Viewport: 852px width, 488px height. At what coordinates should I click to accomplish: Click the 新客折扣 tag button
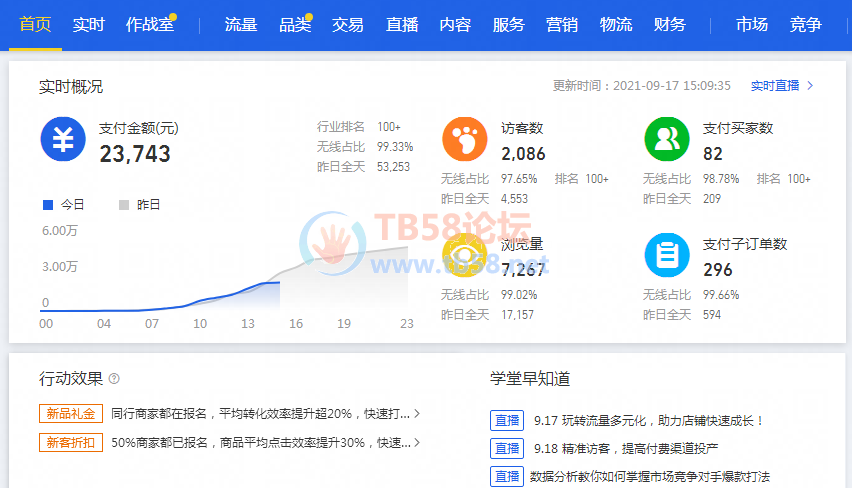coord(71,442)
